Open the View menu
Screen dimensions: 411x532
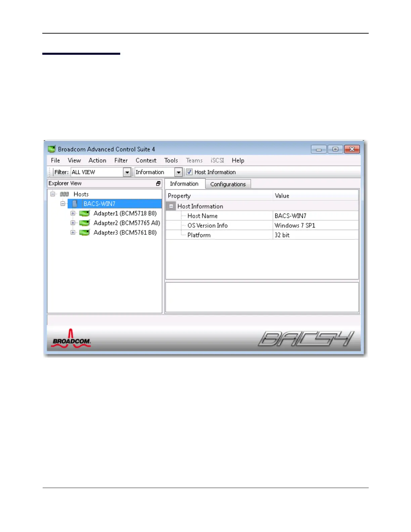(x=74, y=161)
